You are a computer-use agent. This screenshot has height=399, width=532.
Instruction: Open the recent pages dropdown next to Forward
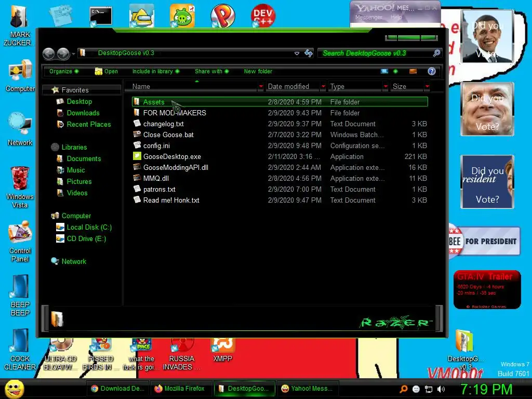coord(73,54)
